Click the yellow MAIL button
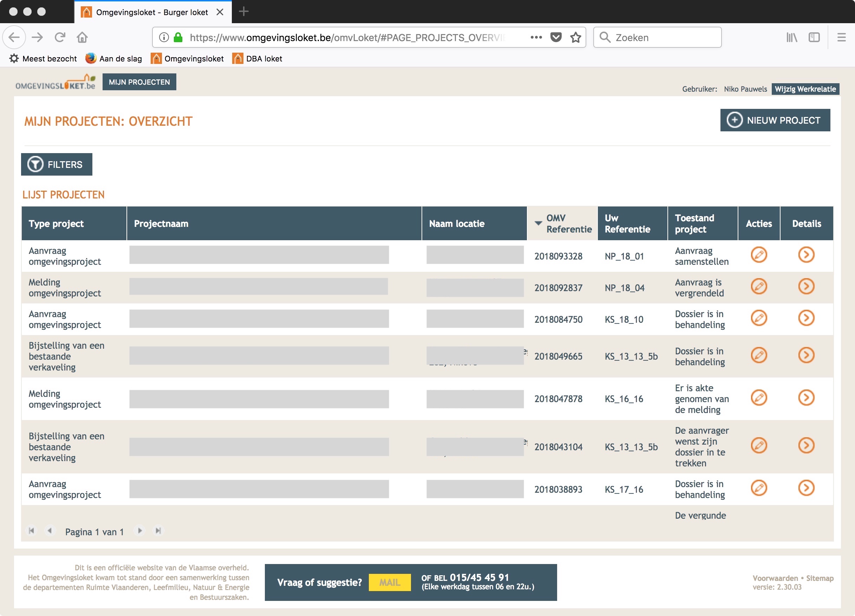The width and height of the screenshot is (855, 616). pyautogui.click(x=390, y=582)
